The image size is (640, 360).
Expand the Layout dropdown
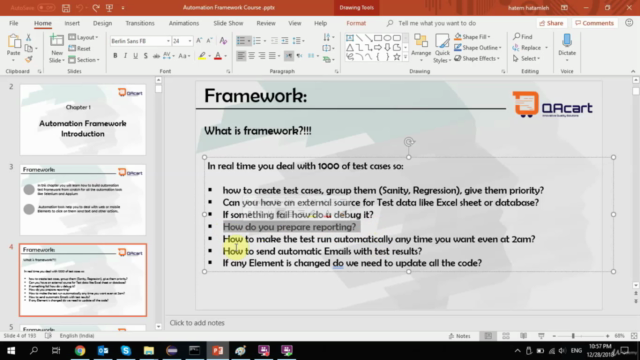(84, 38)
